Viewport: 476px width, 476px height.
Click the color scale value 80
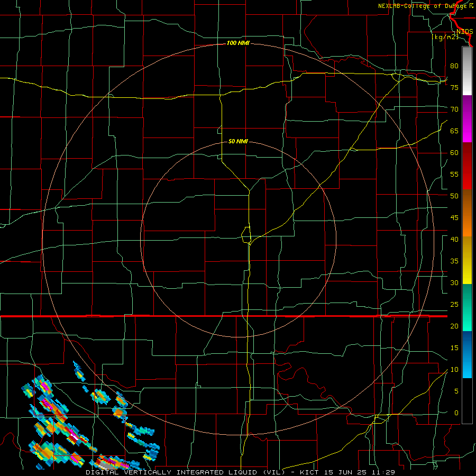tap(454, 66)
